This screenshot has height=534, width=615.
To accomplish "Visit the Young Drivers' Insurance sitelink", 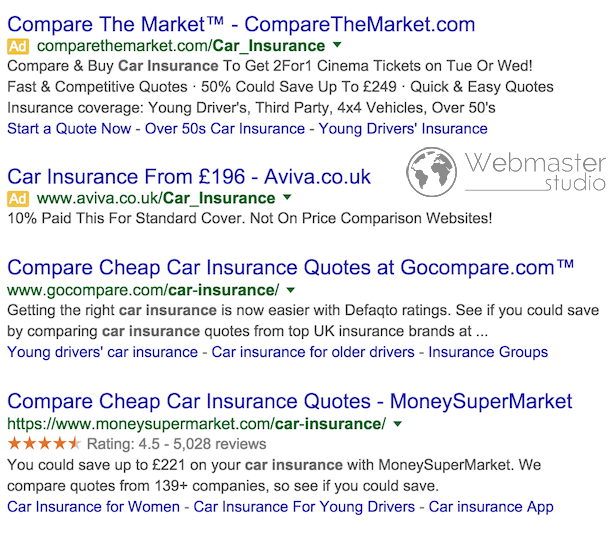I will [403, 129].
